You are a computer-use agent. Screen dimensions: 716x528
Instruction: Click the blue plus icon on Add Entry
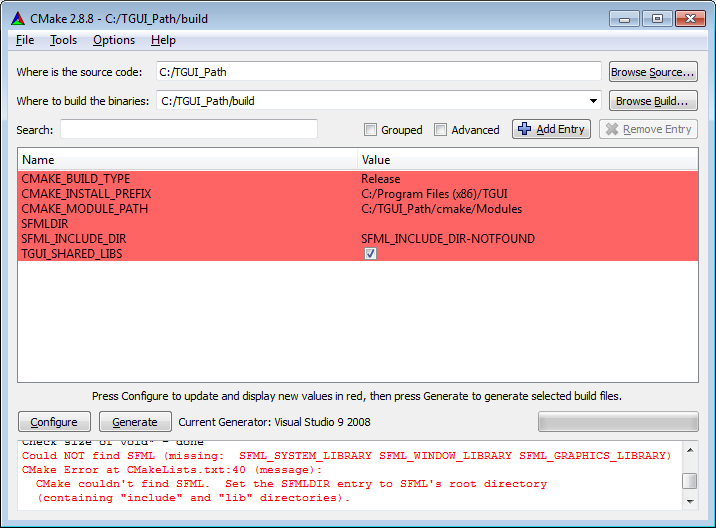(525, 129)
